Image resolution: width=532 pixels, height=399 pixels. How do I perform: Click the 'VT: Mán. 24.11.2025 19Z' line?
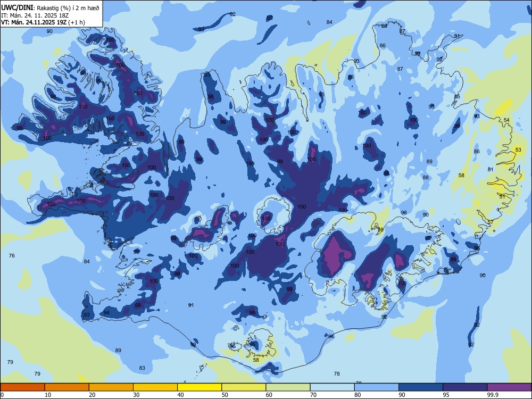point(34,22)
